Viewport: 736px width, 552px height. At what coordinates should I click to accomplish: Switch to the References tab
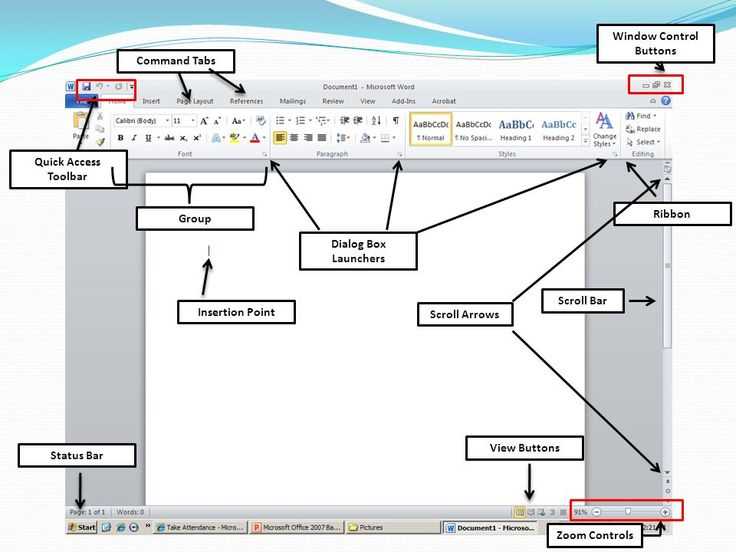(246, 101)
